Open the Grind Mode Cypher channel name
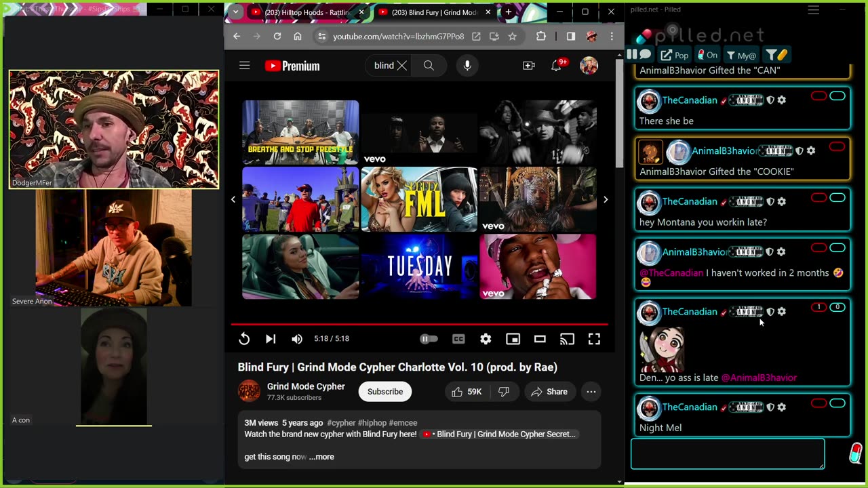 [306, 386]
